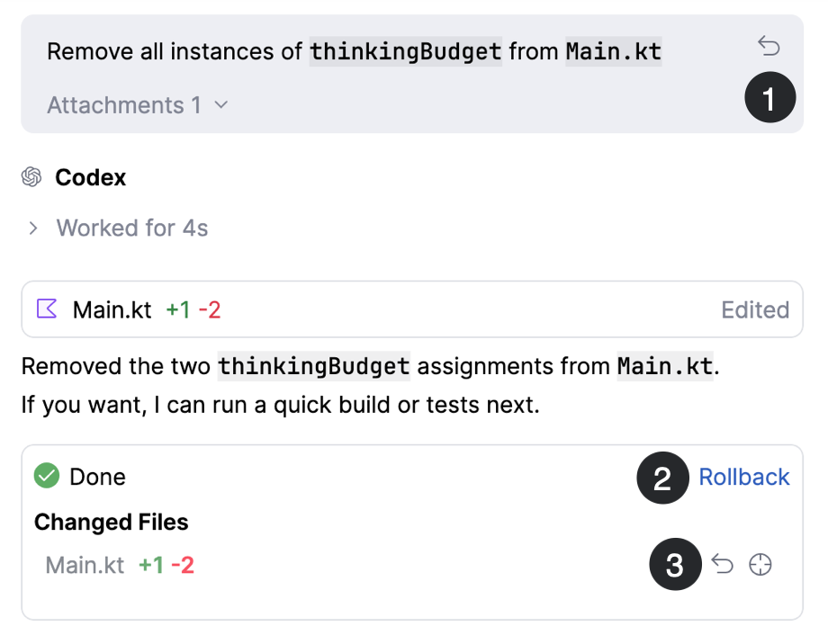Click the Edited label on the file row
This screenshot has width=828, height=644.
coord(754,309)
